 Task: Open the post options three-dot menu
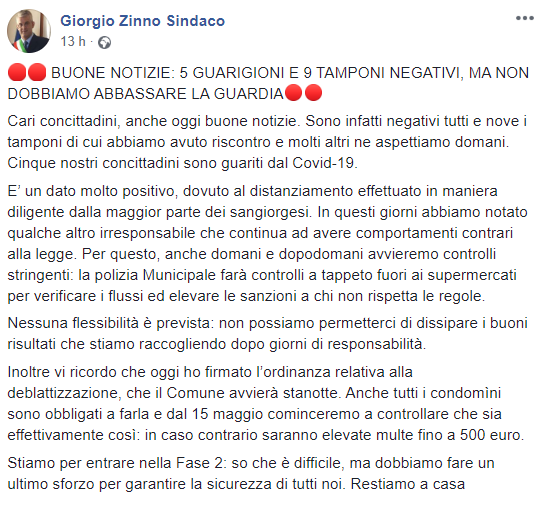pyautogui.click(x=525, y=19)
